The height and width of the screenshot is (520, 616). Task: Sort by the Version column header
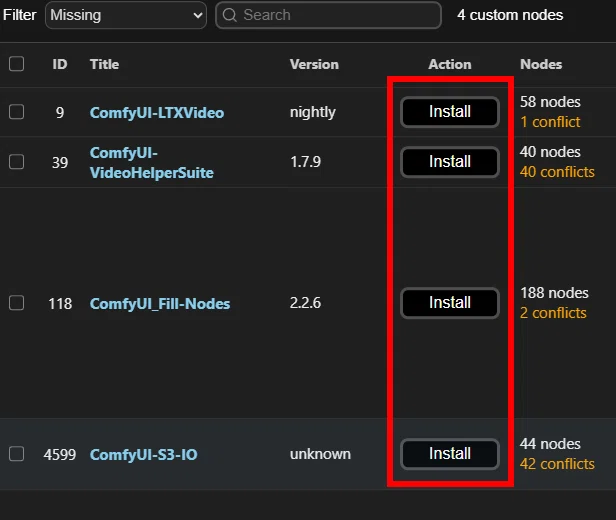(x=314, y=64)
